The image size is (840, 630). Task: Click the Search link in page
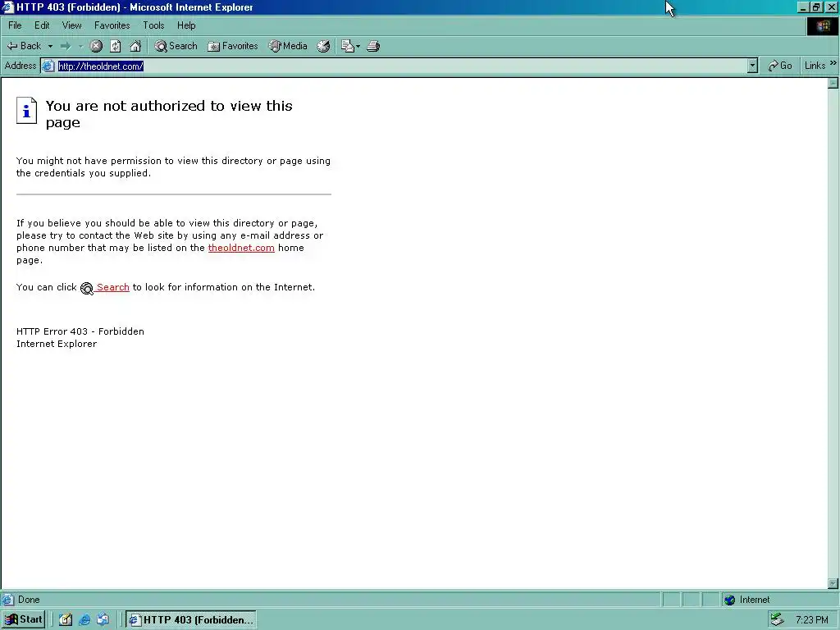point(113,287)
